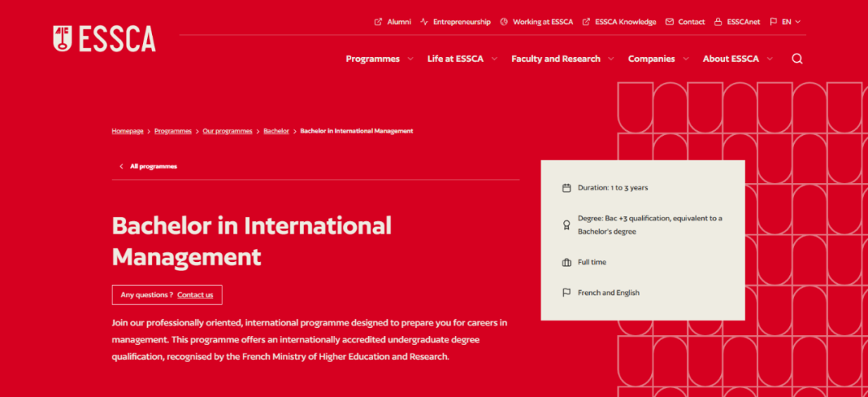Click the Duration: 1 to 3 years text
Viewport: 868px width, 397px height.
point(612,188)
